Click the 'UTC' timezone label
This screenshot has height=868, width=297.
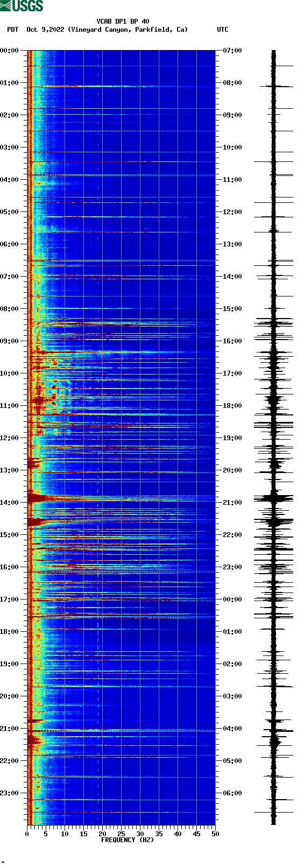coord(223,30)
